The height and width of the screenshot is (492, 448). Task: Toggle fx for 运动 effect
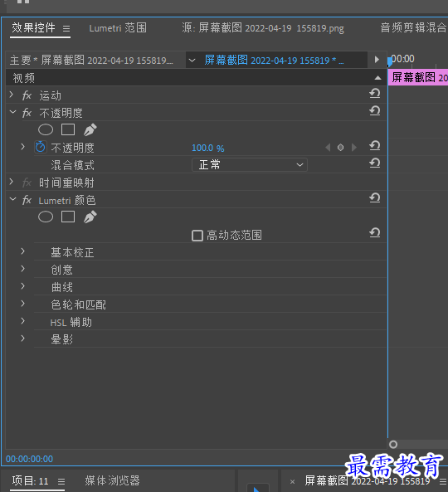(x=27, y=95)
